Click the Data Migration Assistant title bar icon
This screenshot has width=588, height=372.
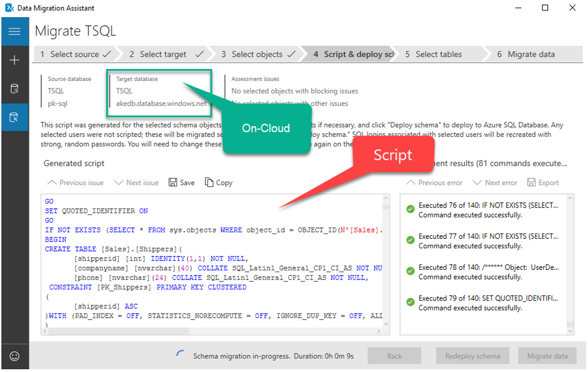pyautogui.click(x=9, y=8)
